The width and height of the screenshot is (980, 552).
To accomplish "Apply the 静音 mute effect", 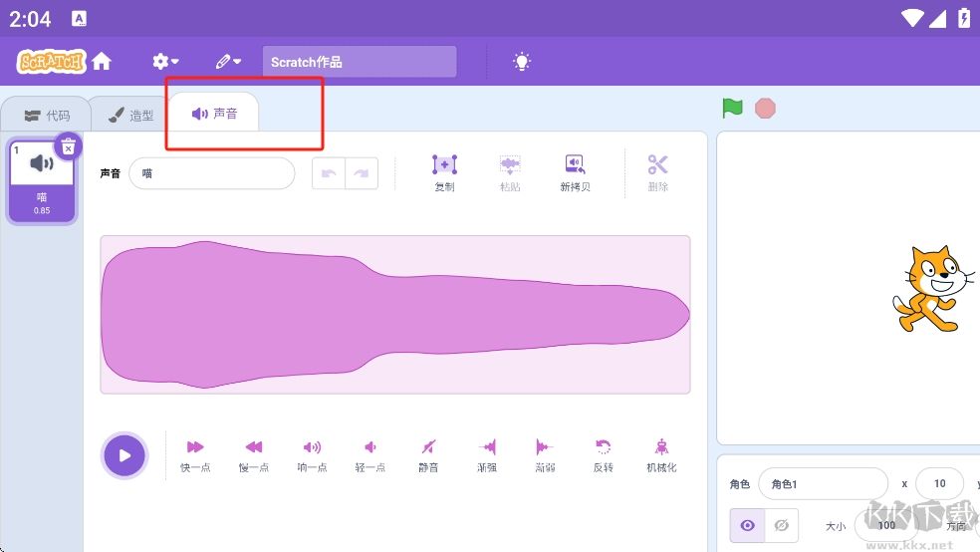I will tap(428, 455).
